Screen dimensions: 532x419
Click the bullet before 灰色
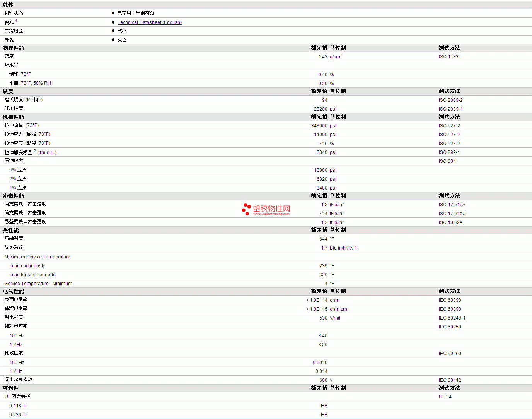113,40
